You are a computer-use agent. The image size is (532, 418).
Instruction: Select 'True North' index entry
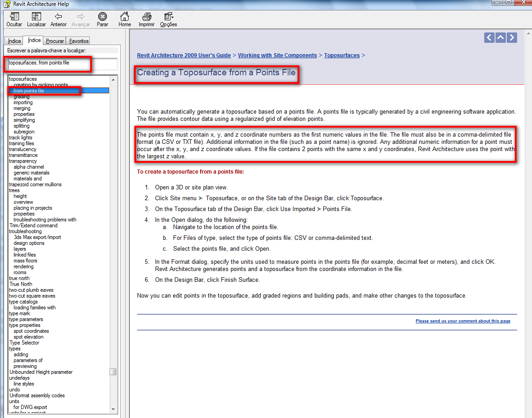21,284
